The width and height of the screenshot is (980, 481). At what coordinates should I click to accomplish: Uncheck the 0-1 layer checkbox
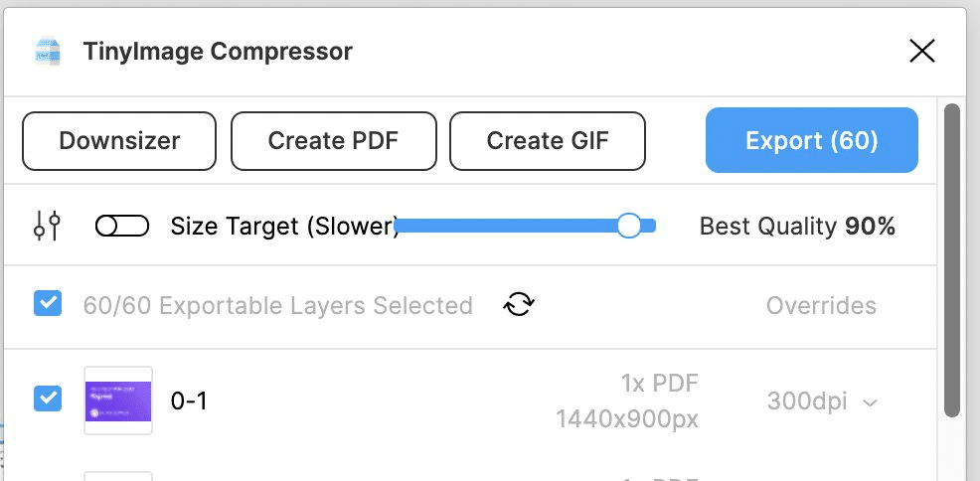click(48, 399)
